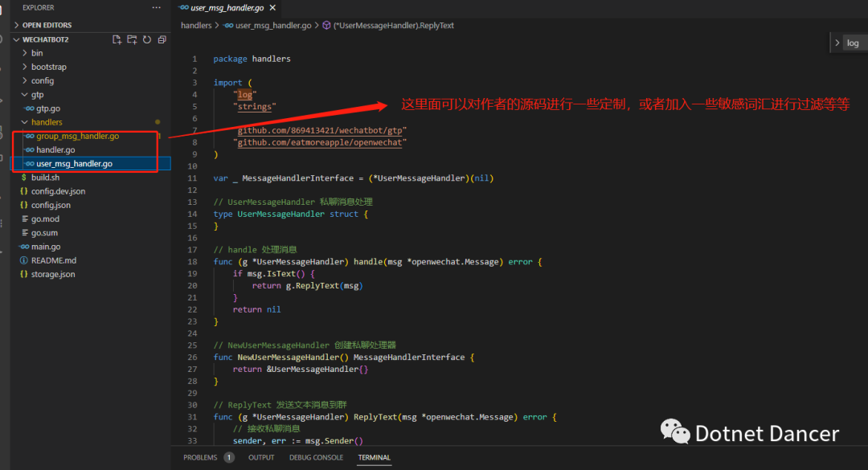Expand the find widget arrow beside log
This screenshot has height=470, width=868.
(837, 43)
